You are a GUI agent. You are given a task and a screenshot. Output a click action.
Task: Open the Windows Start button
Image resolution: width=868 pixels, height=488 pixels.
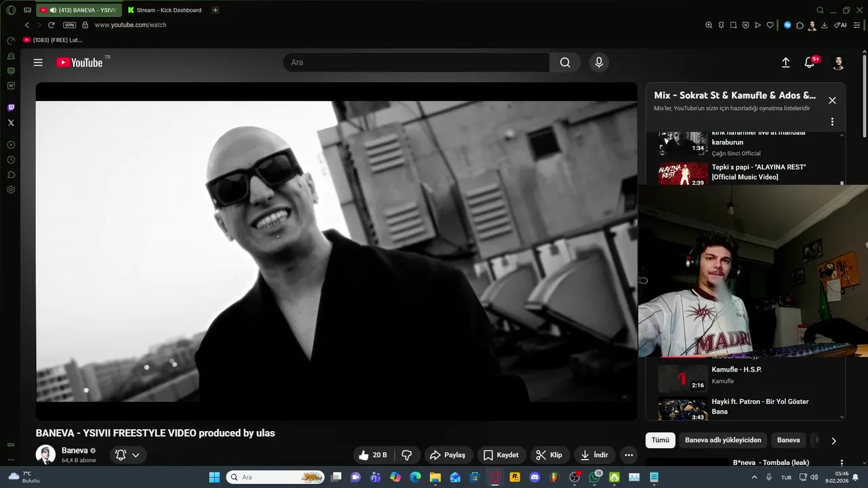[214, 477]
